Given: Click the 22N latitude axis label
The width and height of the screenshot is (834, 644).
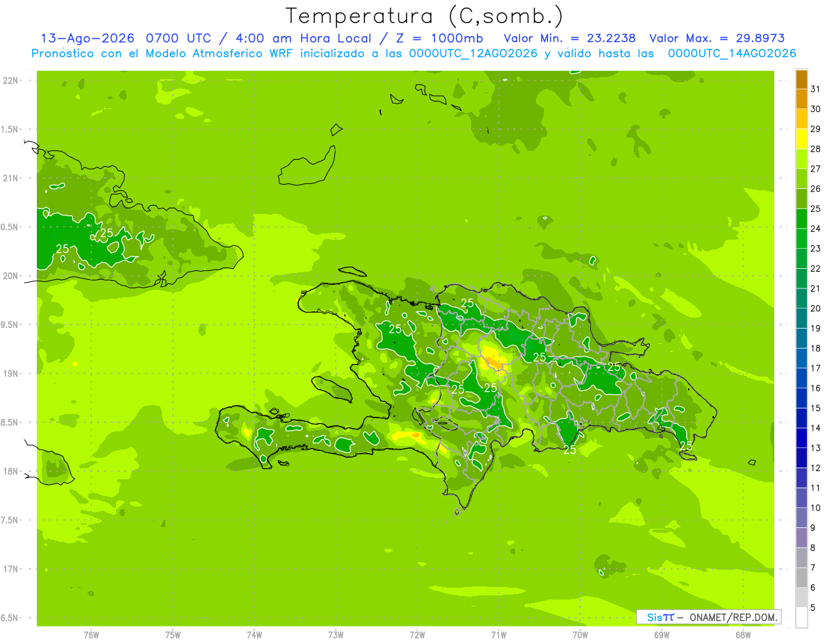Looking at the screenshot, I should point(10,81).
